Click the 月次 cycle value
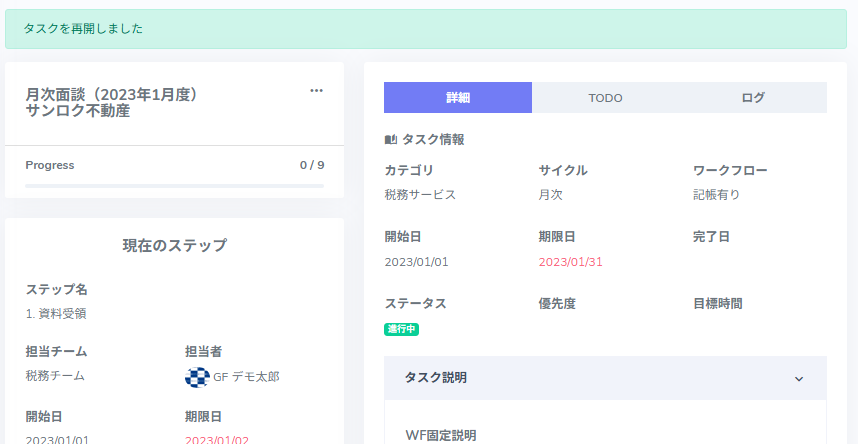This screenshot has height=444, width=858. [x=551, y=195]
